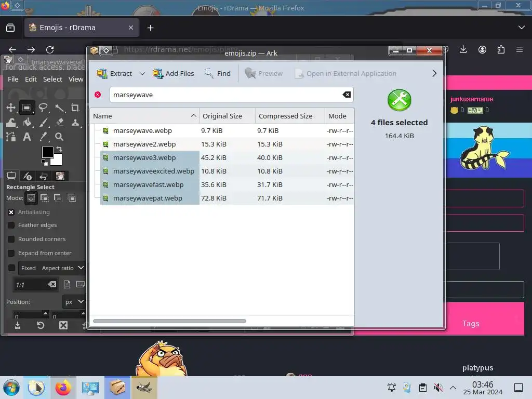Sort by Original Size column

(227, 116)
